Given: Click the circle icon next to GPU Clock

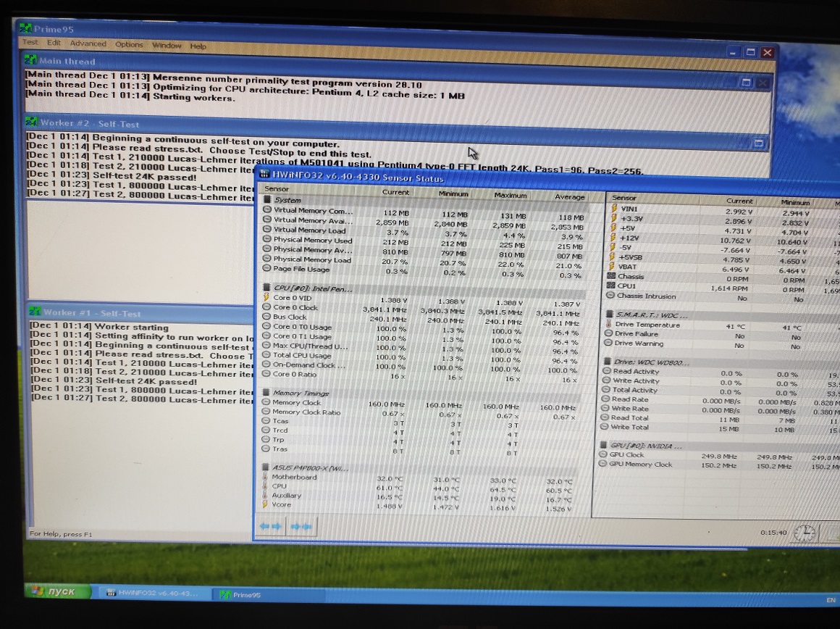Looking at the screenshot, I should point(602,454).
